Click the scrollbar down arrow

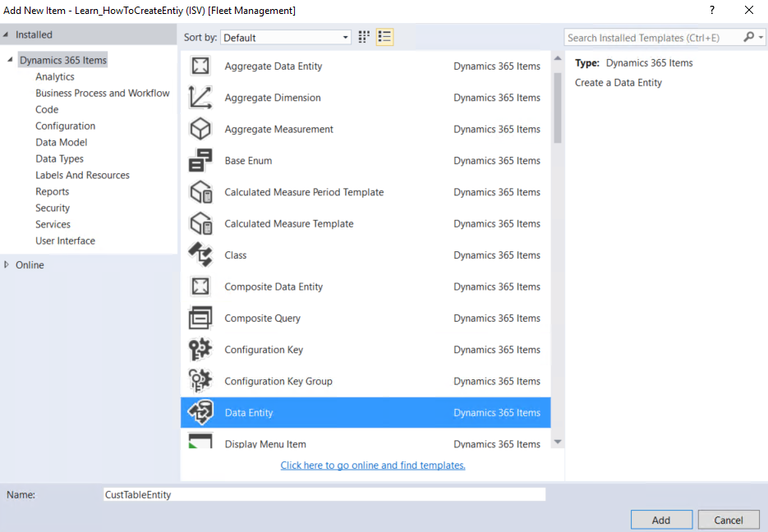pyautogui.click(x=558, y=442)
